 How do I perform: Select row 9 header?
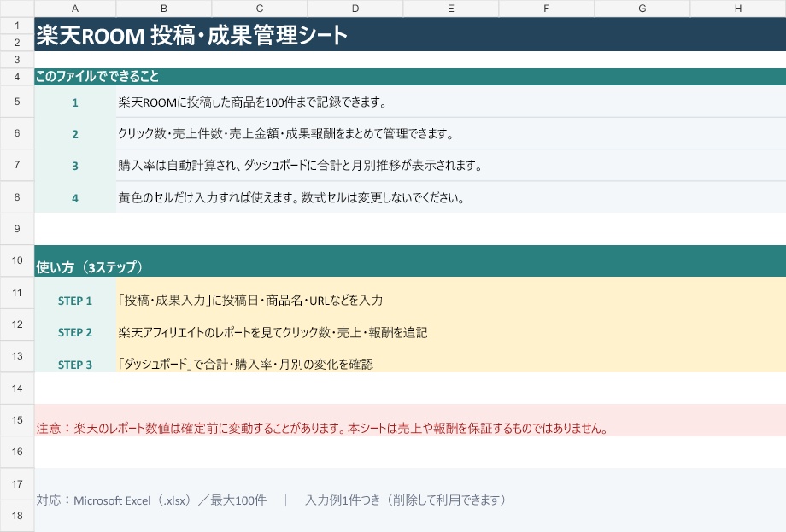pyautogui.click(x=17, y=229)
